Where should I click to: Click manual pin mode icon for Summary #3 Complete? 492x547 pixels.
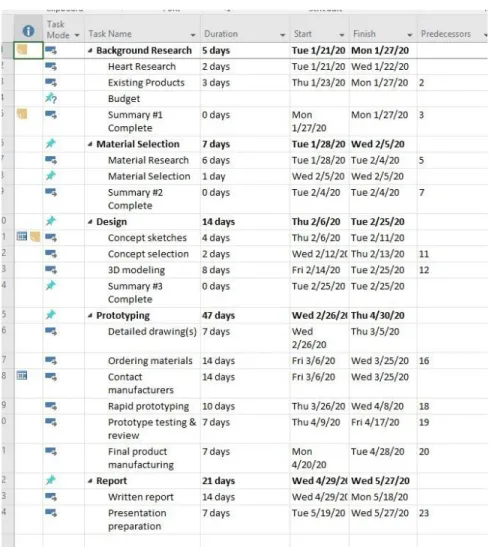click(x=51, y=285)
